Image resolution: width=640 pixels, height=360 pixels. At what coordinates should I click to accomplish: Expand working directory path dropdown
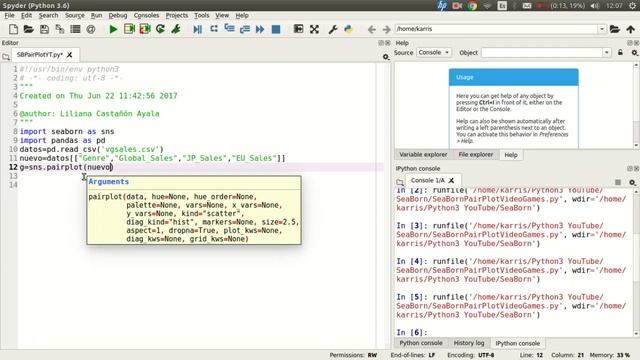602,29
